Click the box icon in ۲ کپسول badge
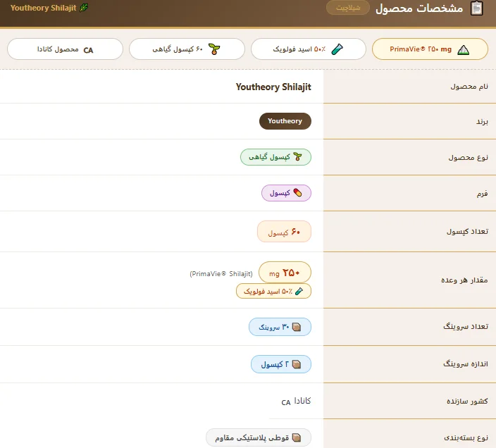Image resolution: width=496 pixels, height=448 pixels. (297, 364)
